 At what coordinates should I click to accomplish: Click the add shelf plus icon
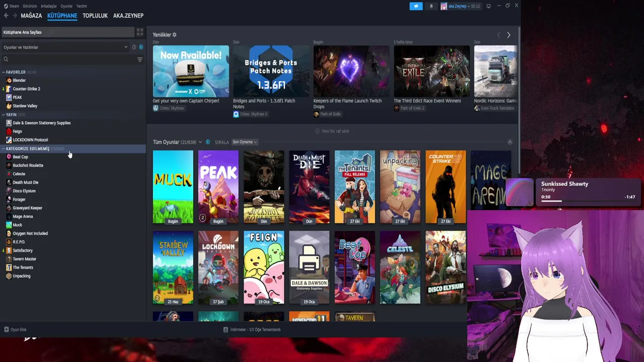click(317, 131)
